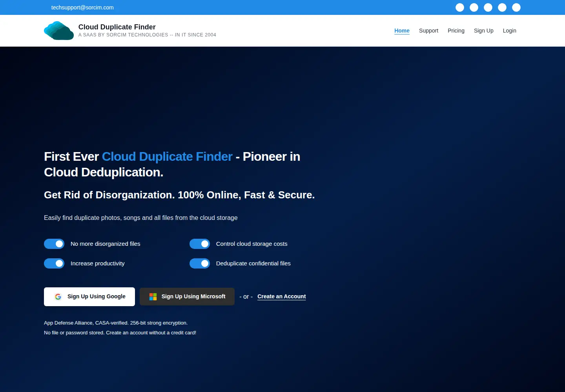565x392 pixels.
Task: Toggle the "Control cloud storage costs" switch
Action: 200,244
